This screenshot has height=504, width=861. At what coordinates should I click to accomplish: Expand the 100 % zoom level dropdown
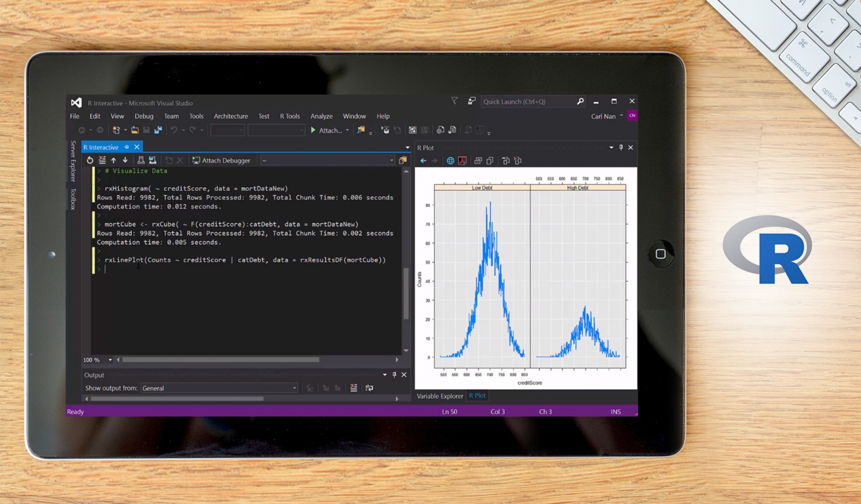[110, 360]
